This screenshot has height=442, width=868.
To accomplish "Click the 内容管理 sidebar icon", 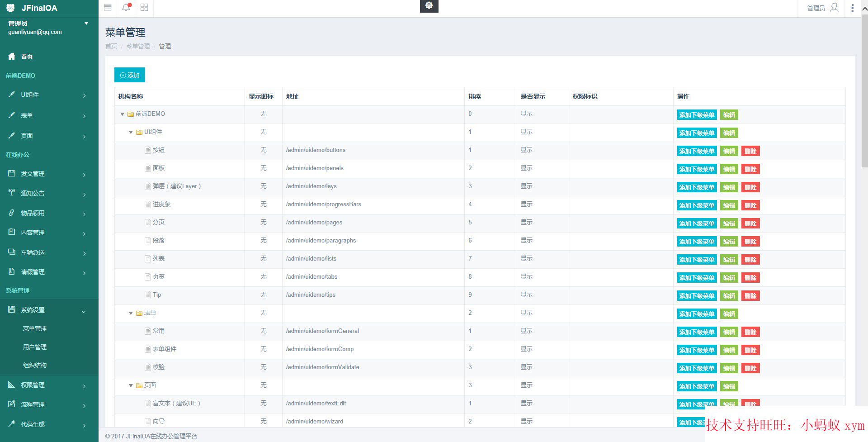I will pyautogui.click(x=12, y=232).
